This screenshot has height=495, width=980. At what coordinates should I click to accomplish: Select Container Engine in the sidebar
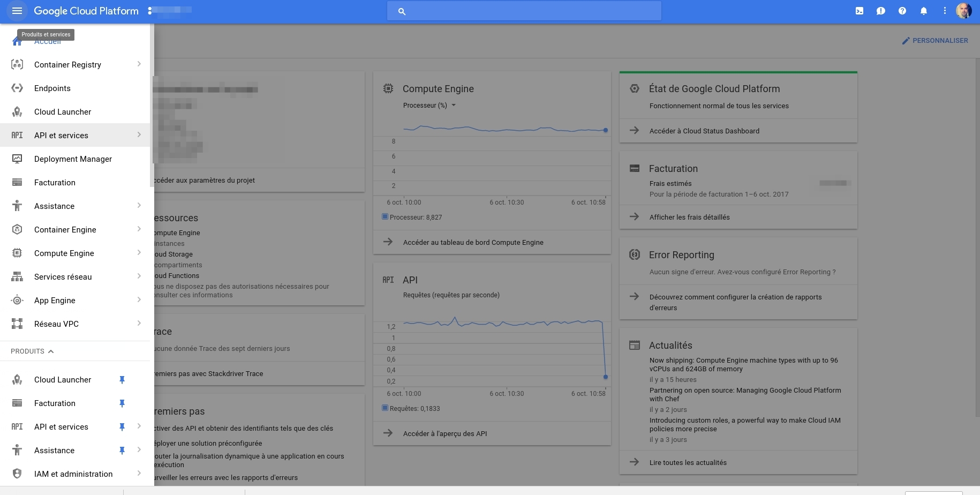pyautogui.click(x=75, y=229)
